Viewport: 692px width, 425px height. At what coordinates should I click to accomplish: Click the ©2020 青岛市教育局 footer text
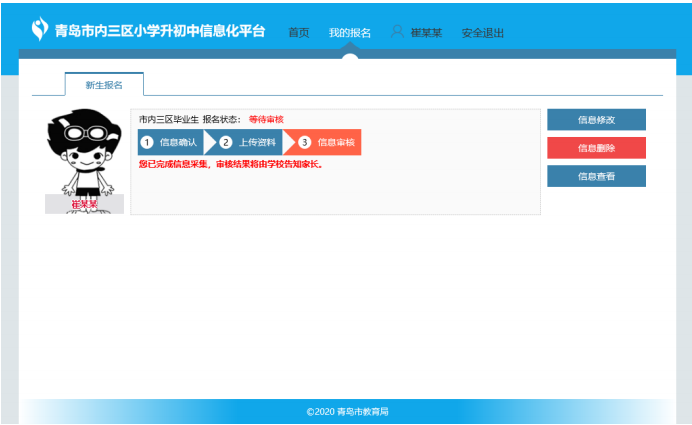[x=347, y=411]
